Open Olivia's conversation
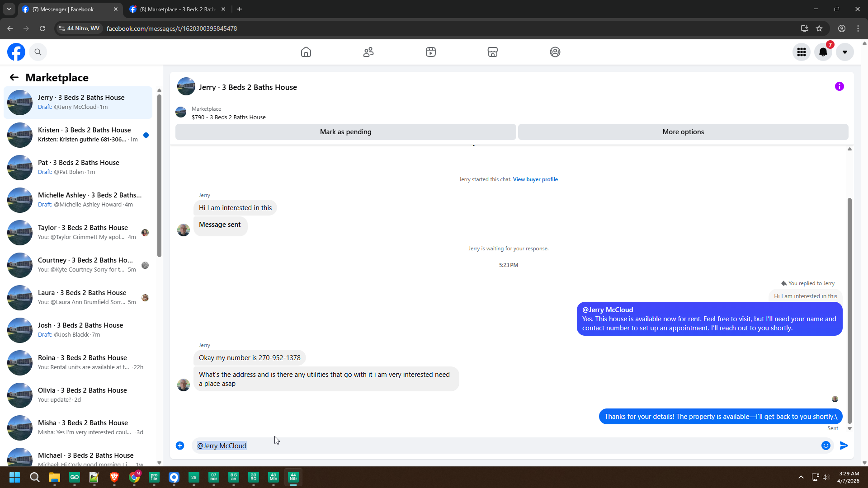This screenshot has height=488, width=868. tap(78, 395)
